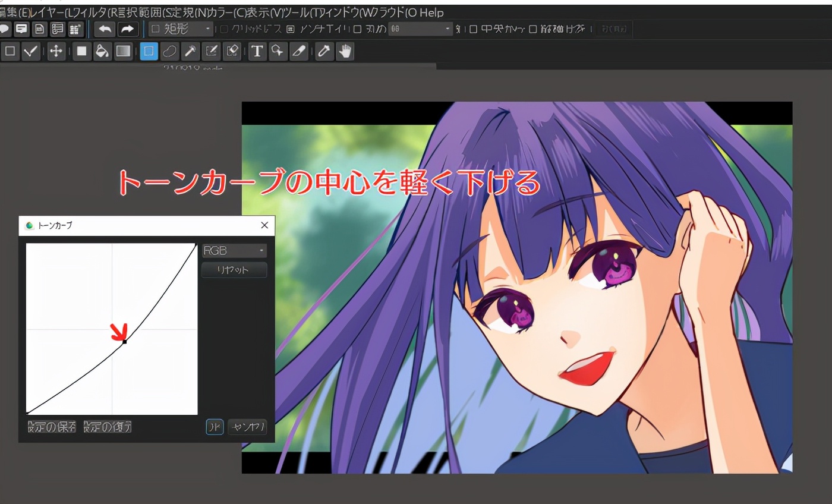Select the Gradient tool
The height and width of the screenshot is (504, 832).
(x=123, y=52)
